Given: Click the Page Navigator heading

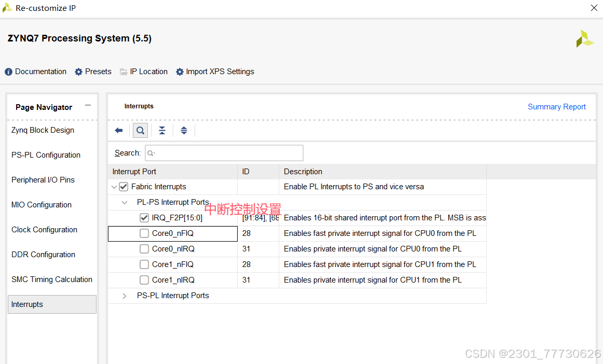Looking at the screenshot, I should click(x=44, y=107).
